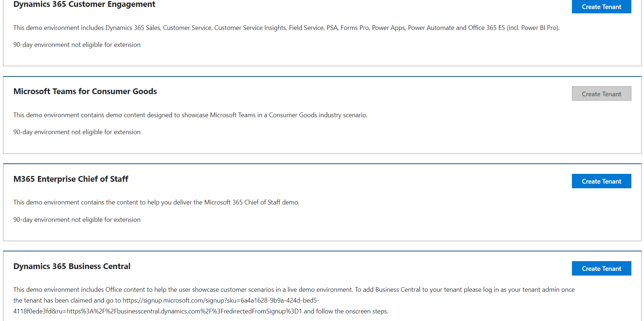Click the greyed-out Create Tenant button for Teams Consumer Goods
The width and height of the screenshot is (644, 321).
601,94
